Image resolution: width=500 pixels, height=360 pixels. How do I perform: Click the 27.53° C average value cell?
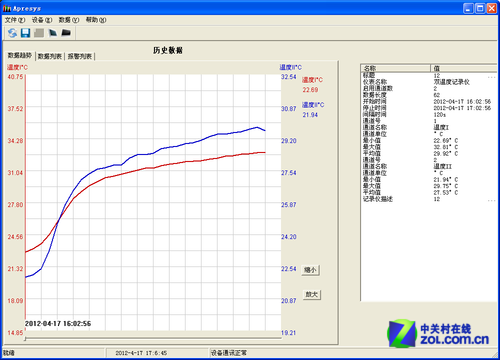click(x=446, y=192)
